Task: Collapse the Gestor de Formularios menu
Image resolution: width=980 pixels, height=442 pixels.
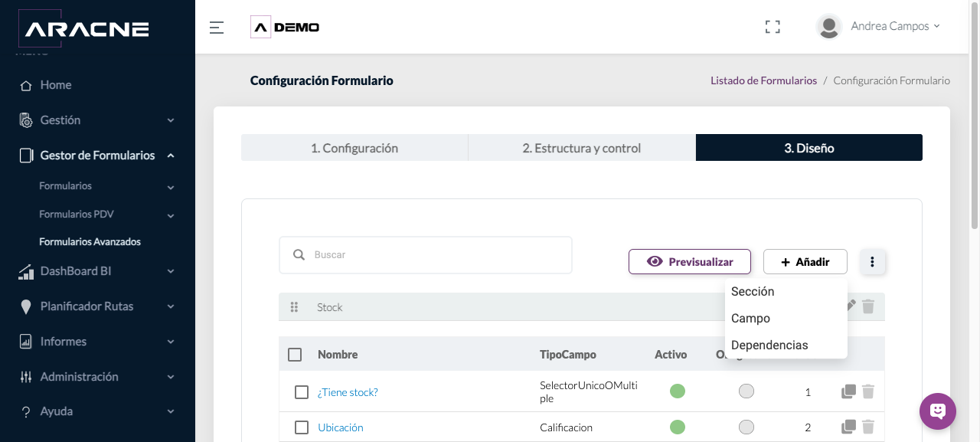Action: [x=97, y=156]
